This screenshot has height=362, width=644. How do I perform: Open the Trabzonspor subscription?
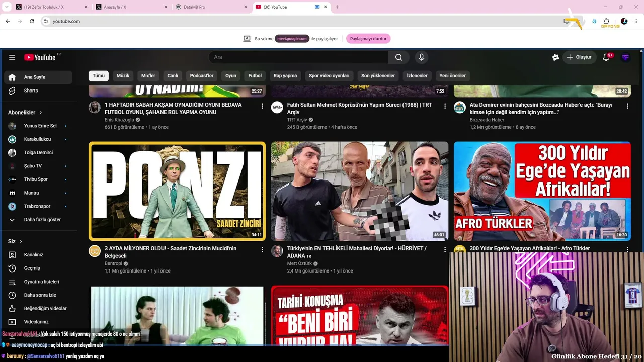point(38,206)
